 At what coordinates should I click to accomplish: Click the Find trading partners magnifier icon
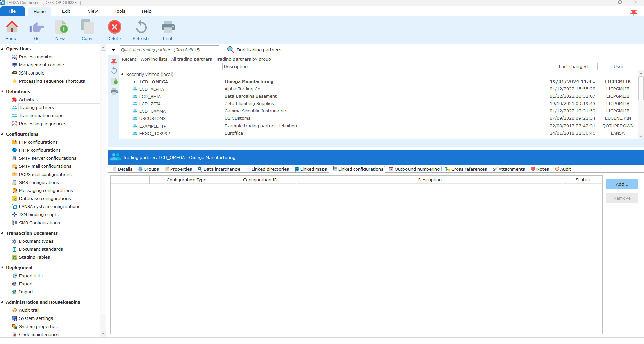click(230, 50)
